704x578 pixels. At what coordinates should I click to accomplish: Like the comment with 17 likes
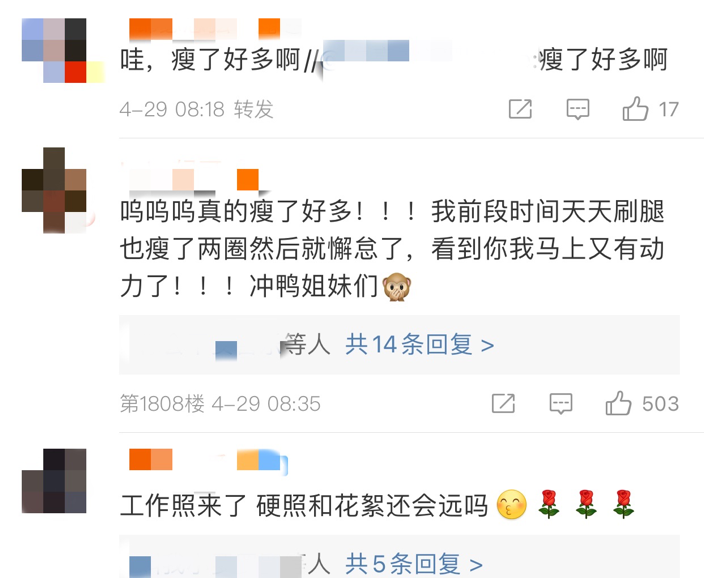coord(635,109)
